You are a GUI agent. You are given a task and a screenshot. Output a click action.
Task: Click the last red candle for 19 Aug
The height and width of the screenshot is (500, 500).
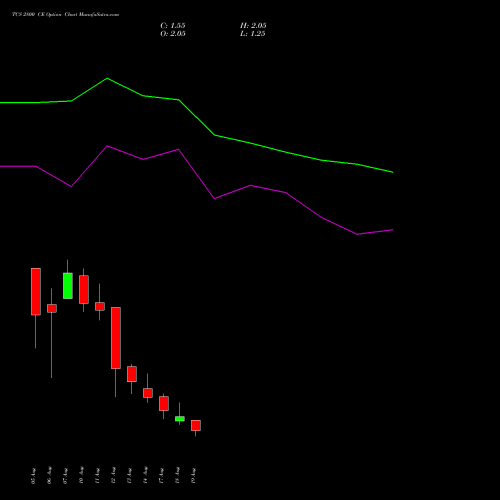(x=196, y=425)
